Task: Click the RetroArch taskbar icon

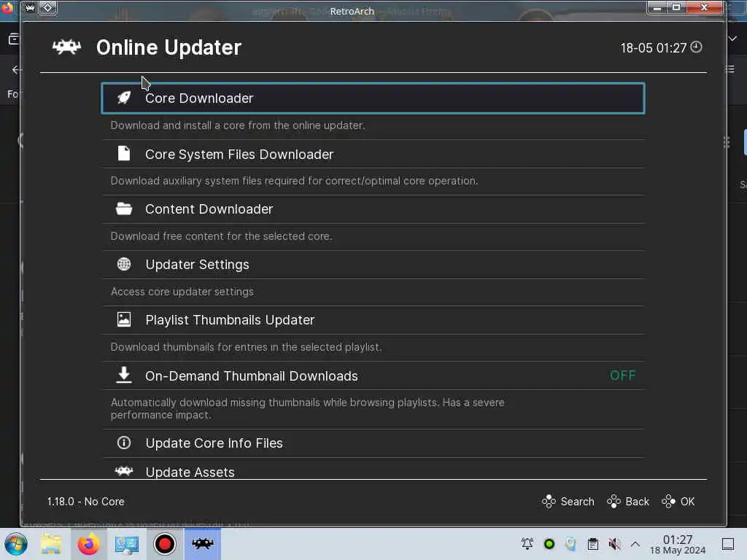Action: click(203, 544)
